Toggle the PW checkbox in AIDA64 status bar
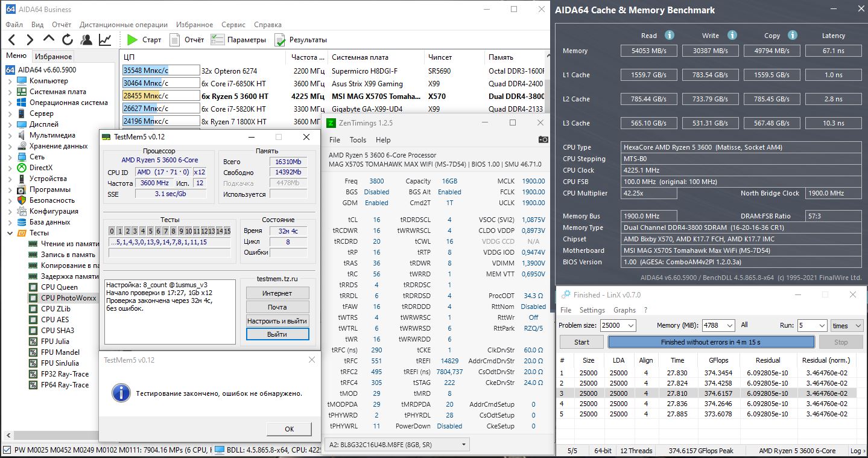Screen dimensions: 868x458 [x=7, y=450]
